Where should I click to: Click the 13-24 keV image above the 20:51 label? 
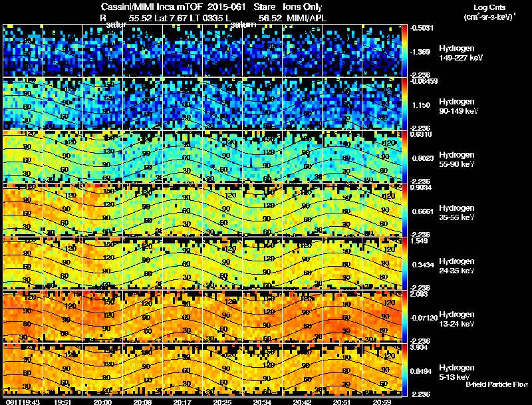click(342, 317)
